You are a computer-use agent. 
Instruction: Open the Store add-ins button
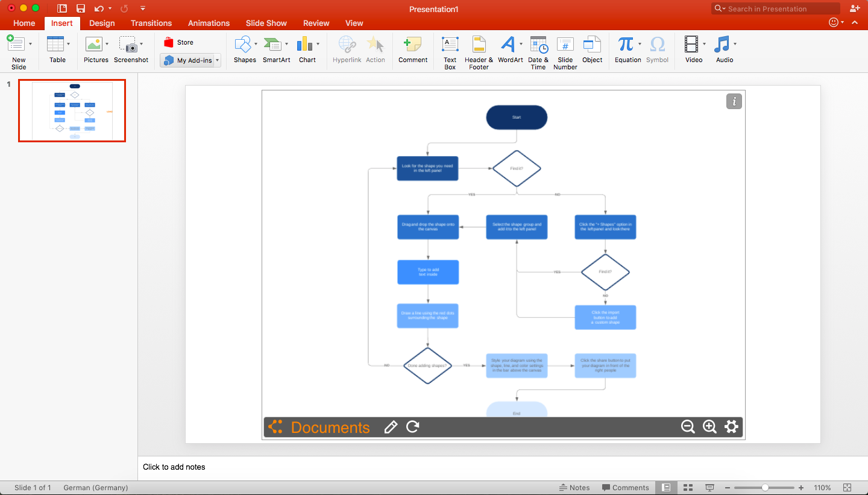(179, 42)
